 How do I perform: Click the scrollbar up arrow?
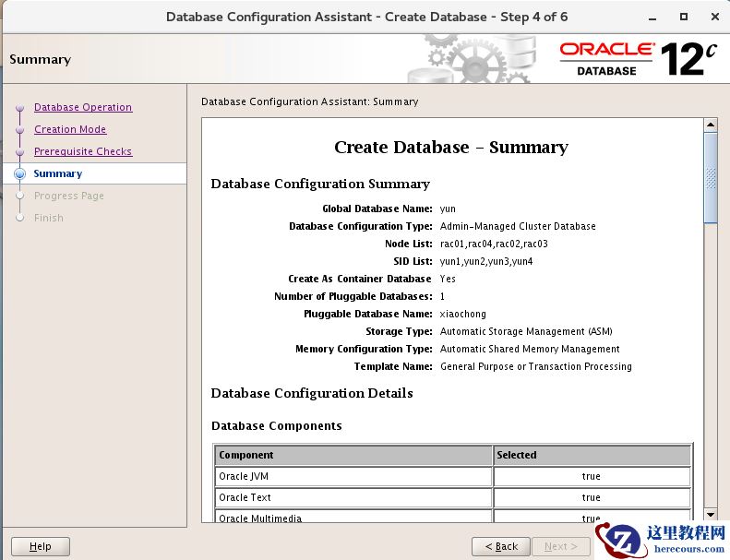click(x=711, y=125)
